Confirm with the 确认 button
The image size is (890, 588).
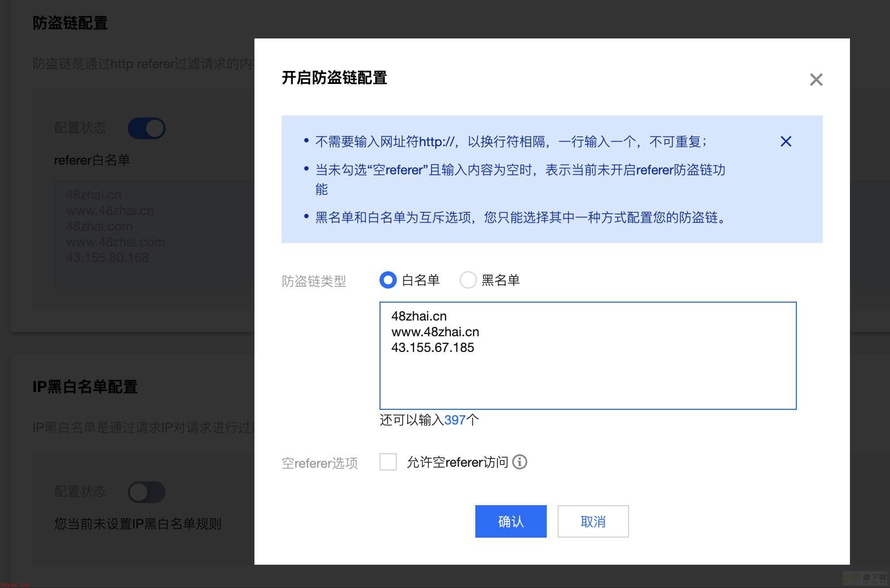(511, 521)
